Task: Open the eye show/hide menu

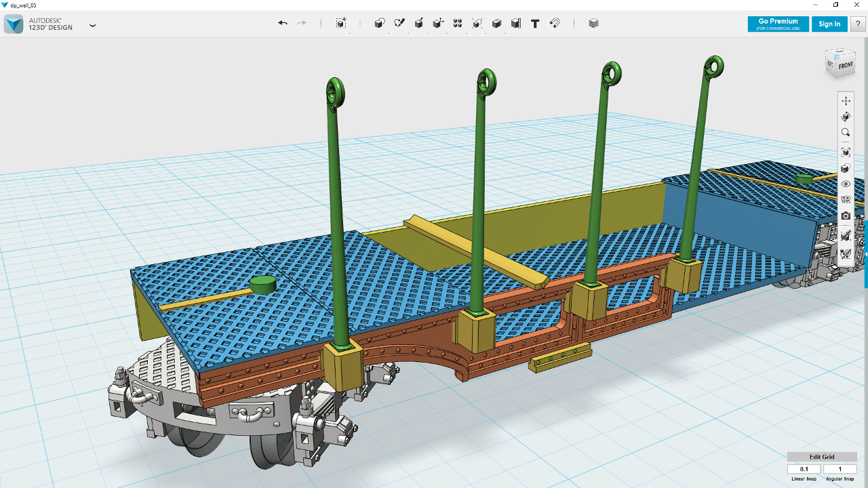Action: 846,184
